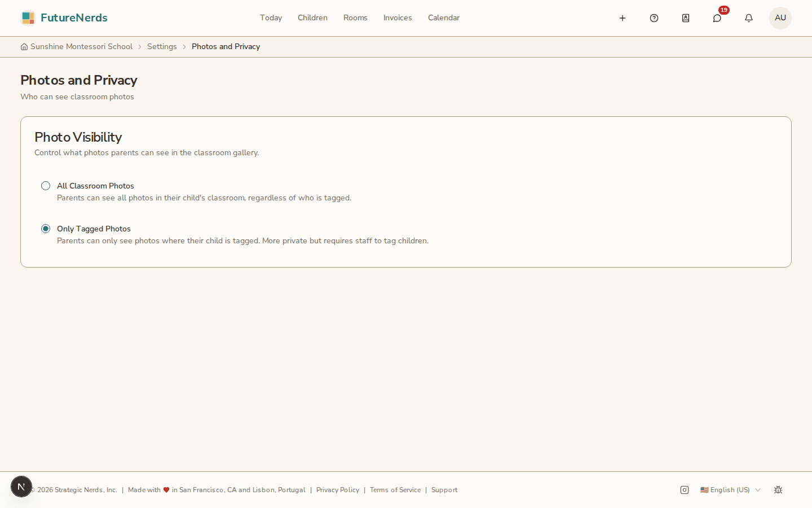Open Settings breadcrumb link
The image size is (812, 508).
[x=162, y=47]
